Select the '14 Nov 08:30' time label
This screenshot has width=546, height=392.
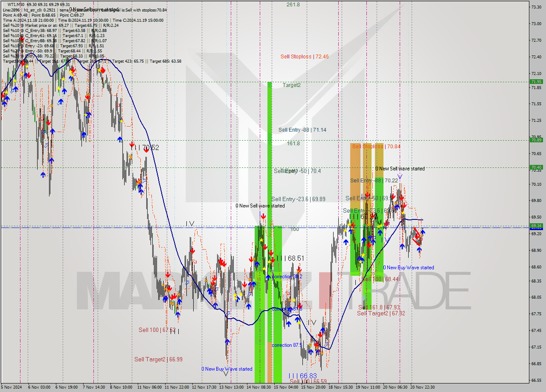(258, 387)
